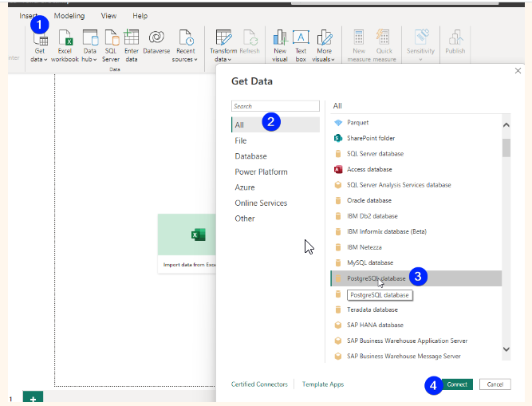Open the Modeling ribbon tab

point(69,16)
